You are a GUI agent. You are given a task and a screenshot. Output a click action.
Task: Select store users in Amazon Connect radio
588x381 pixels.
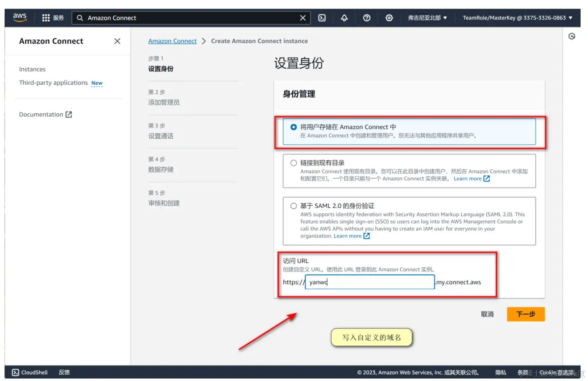(293, 127)
